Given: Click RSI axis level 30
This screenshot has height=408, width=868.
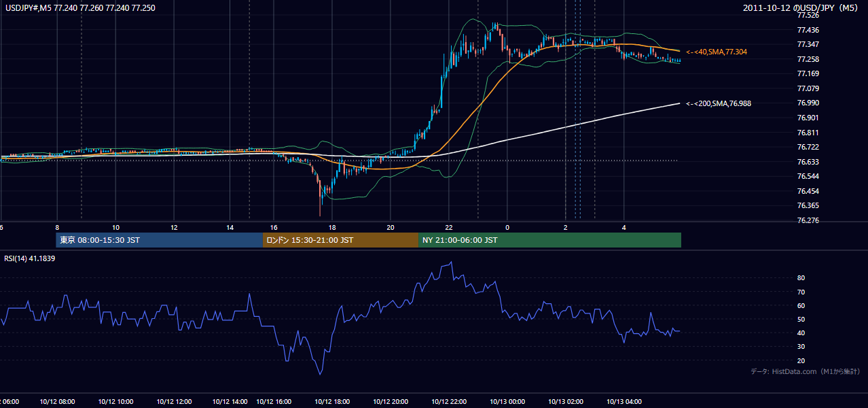Looking at the screenshot, I should pyautogui.click(x=801, y=347).
